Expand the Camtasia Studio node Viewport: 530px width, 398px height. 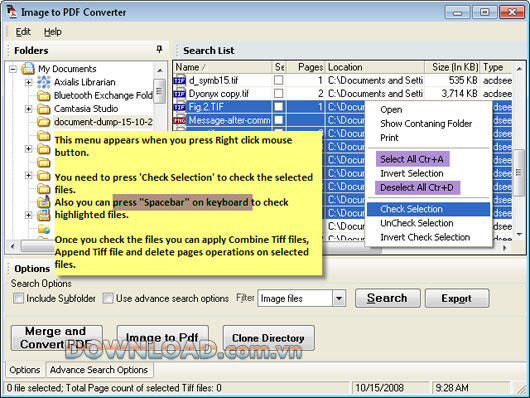(x=28, y=109)
